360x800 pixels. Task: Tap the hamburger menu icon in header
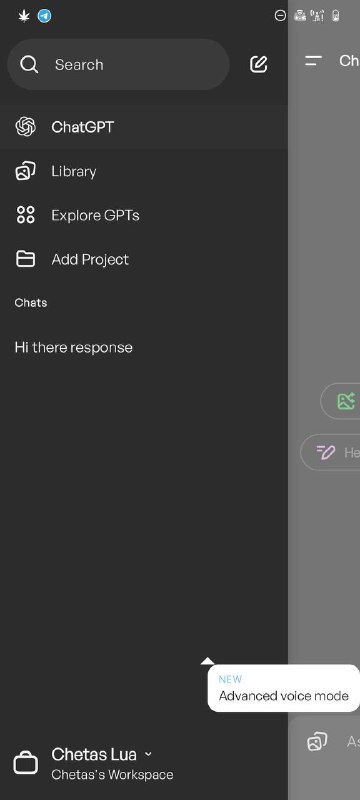[x=313, y=61]
